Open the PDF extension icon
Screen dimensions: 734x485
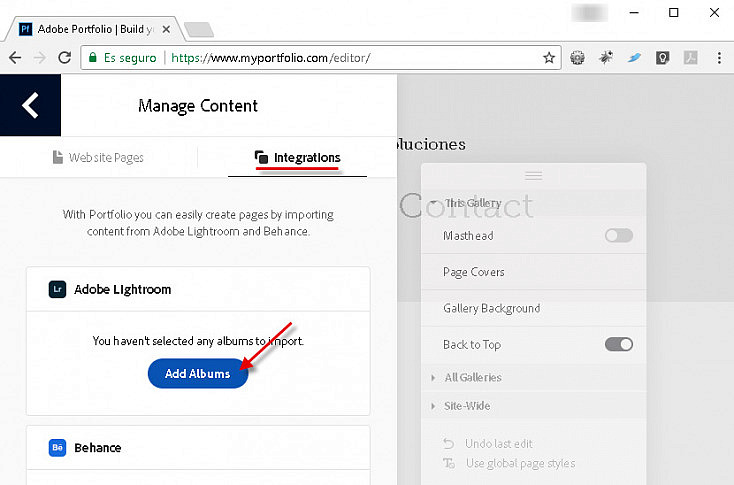[690, 58]
